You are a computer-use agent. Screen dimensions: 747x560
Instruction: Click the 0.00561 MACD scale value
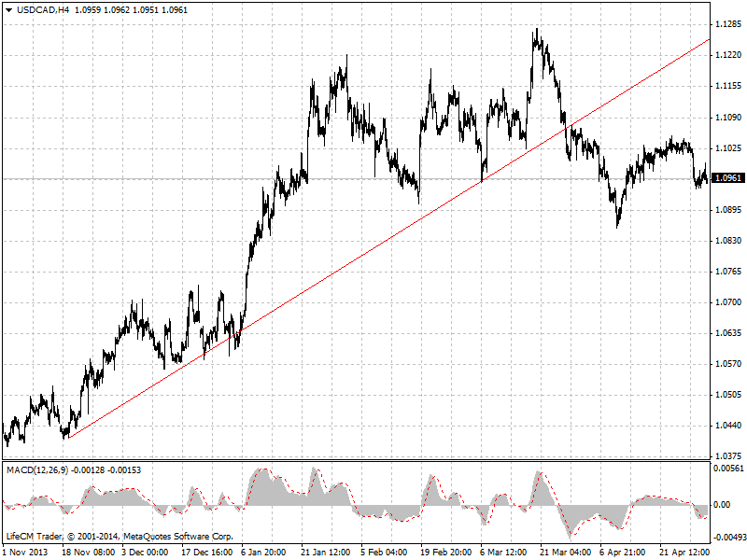727,469
